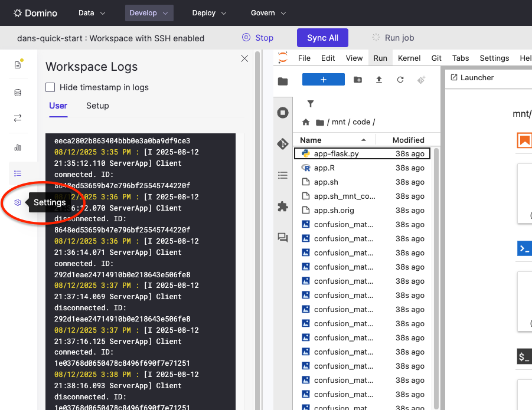Click the file filter funnel icon

[x=311, y=104]
